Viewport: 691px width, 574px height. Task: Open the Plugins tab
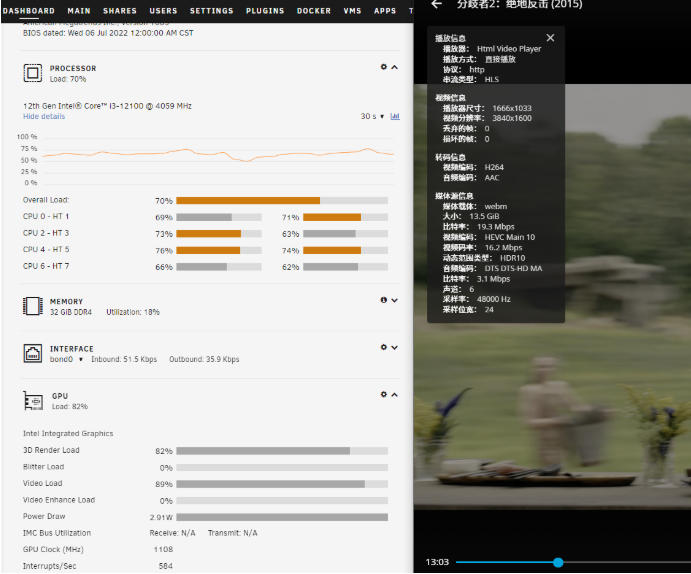pos(265,11)
